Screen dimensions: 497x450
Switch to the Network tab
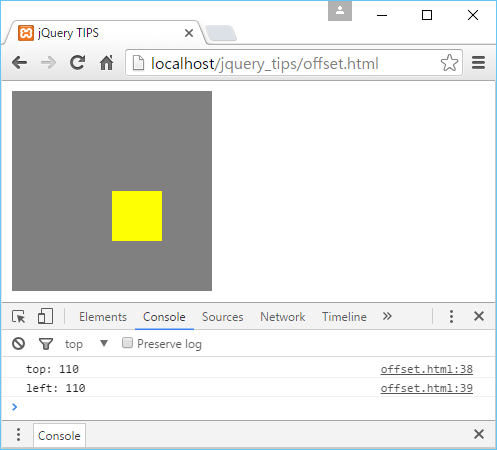click(283, 317)
